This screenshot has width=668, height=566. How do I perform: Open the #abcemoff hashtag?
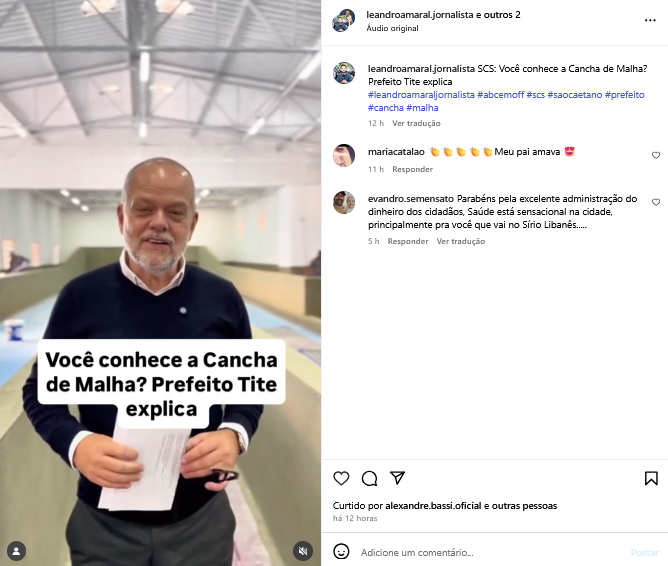click(500, 95)
